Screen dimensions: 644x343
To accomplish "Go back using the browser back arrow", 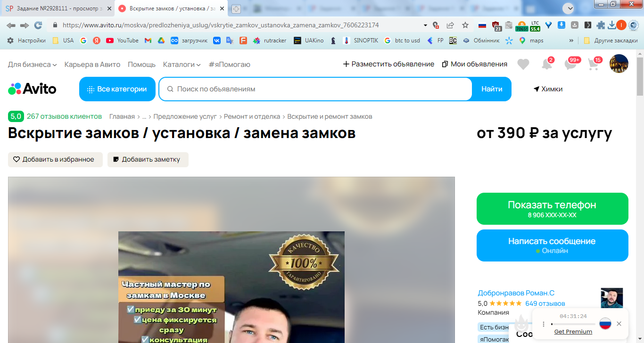I will (x=11, y=25).
